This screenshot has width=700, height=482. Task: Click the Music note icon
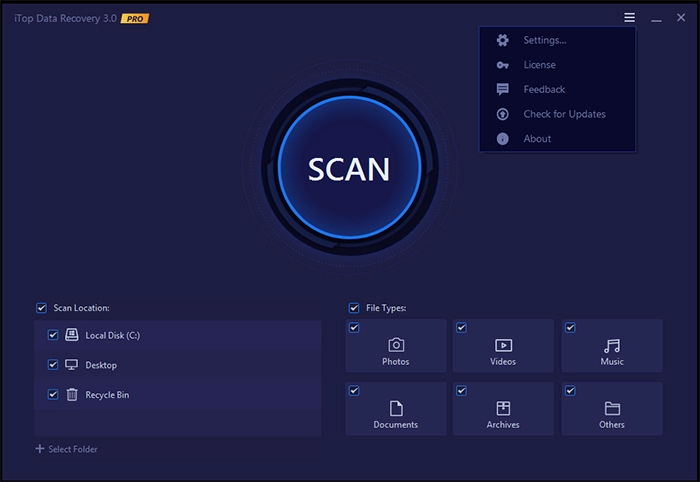click(612, 344)
